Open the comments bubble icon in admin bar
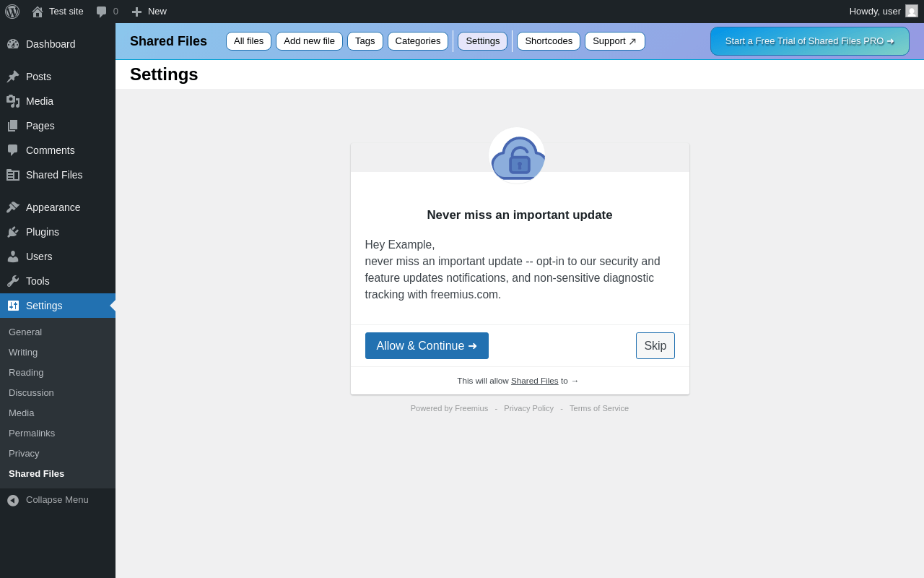The height and width of the screenshot is (578, 924). click(x=102, y=12)
